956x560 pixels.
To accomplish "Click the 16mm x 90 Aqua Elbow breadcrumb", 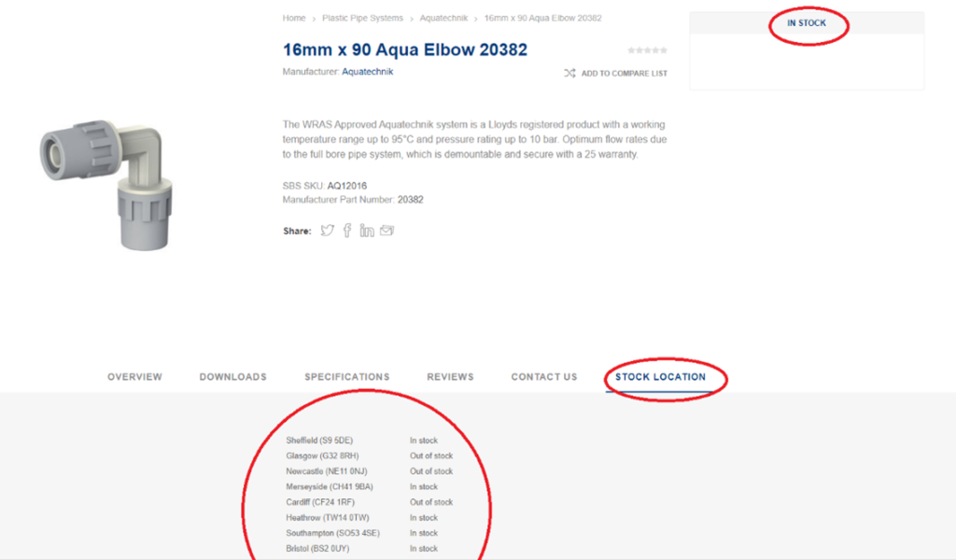I will (x=542, y=19).
